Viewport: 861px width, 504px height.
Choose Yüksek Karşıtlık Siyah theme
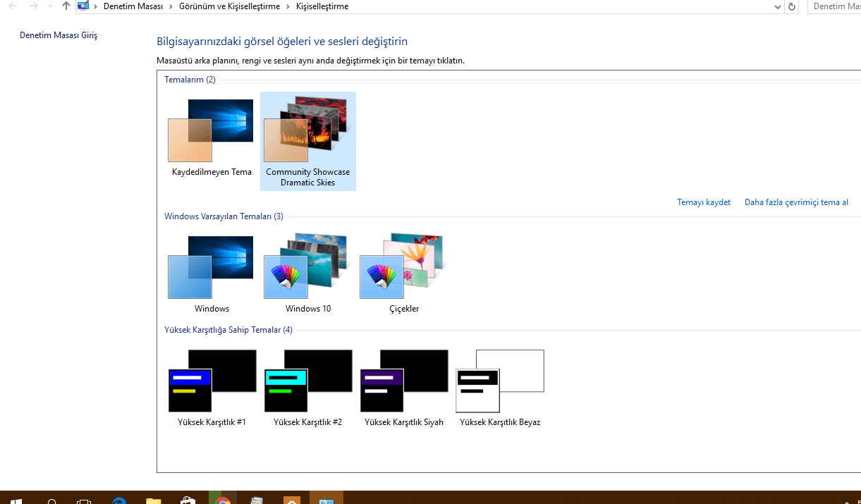pos(404,388)
